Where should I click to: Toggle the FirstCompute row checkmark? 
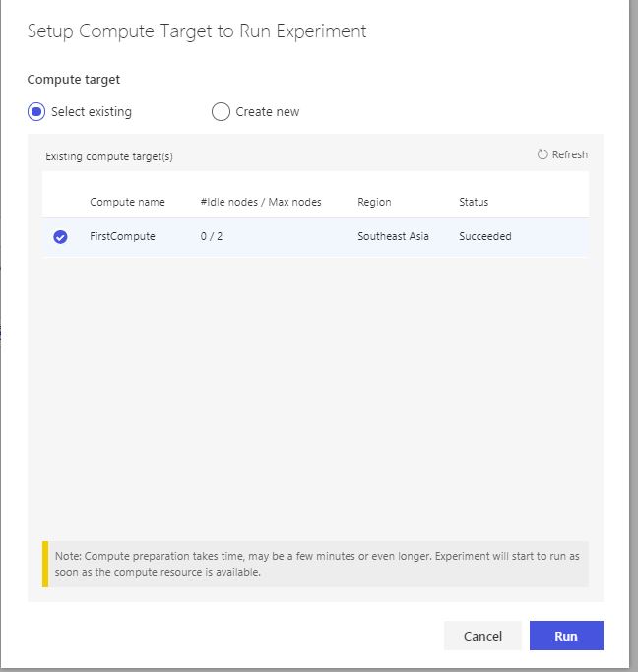pyautogui.click(x=60, y=236)
